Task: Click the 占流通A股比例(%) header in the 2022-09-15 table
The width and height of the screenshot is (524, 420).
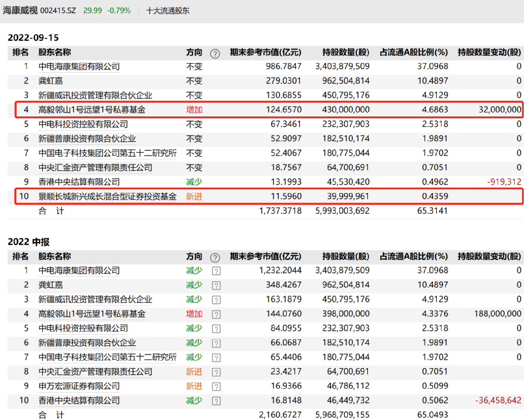Action: click(x=414, y=53)
